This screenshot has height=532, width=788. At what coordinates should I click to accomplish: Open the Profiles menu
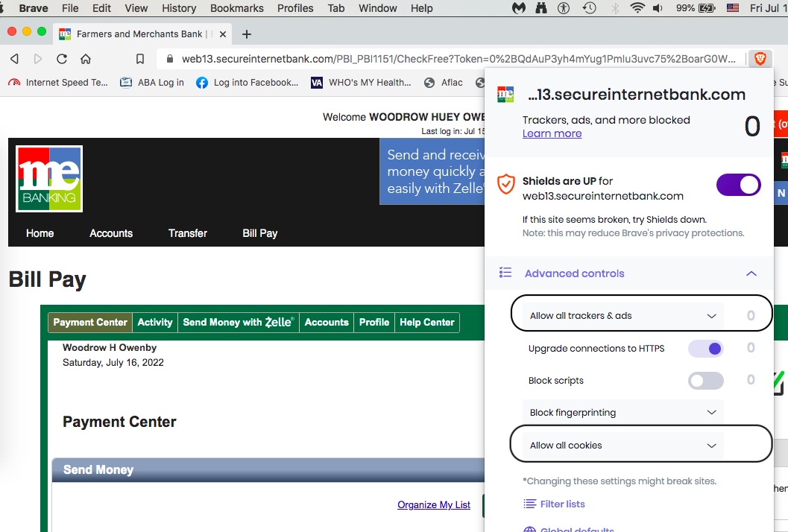coord(295,8)
